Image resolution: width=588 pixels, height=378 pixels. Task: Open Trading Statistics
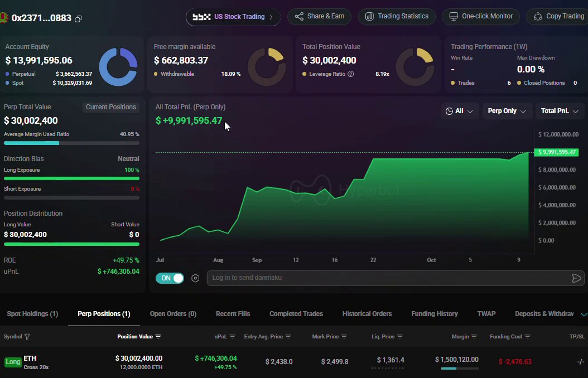tap(397, 17)
